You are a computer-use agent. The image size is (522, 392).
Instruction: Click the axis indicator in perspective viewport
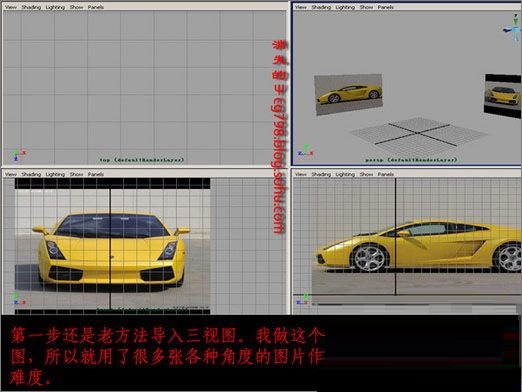click(x=305, y=151)
